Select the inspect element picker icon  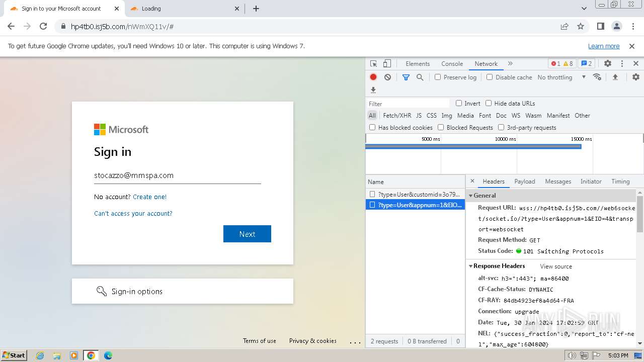(x=374, y=64)
